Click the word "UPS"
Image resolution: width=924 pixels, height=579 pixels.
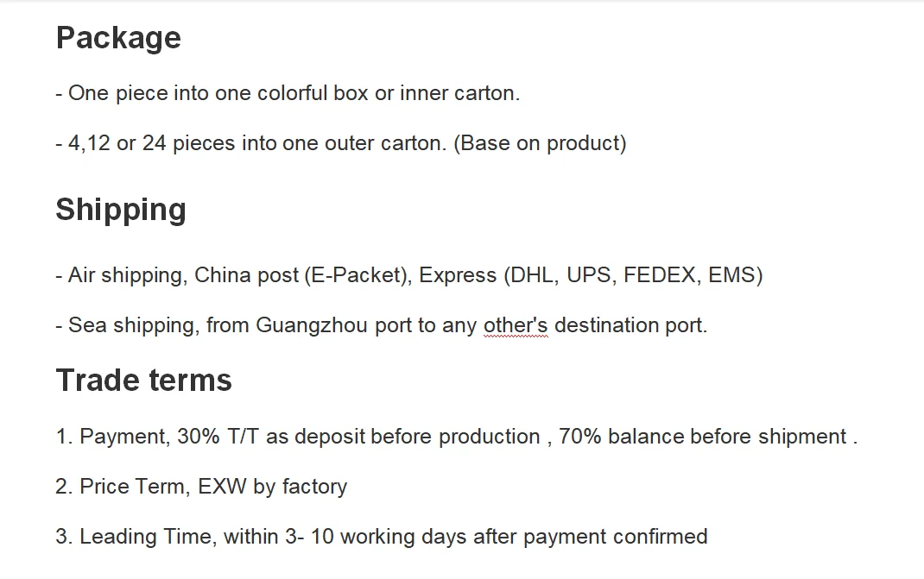click(589, 276)
